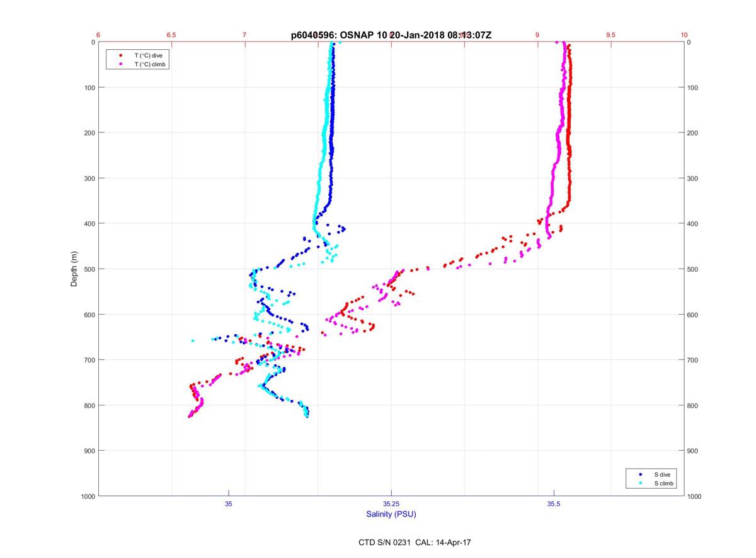Click right depth axis tick label 700

[693, 360]
